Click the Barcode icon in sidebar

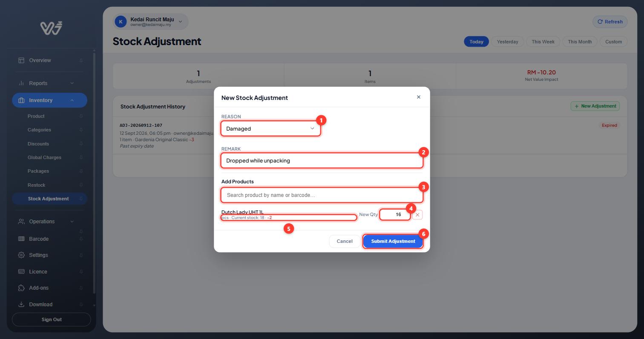pyautogui.click(x=21, y=239)
